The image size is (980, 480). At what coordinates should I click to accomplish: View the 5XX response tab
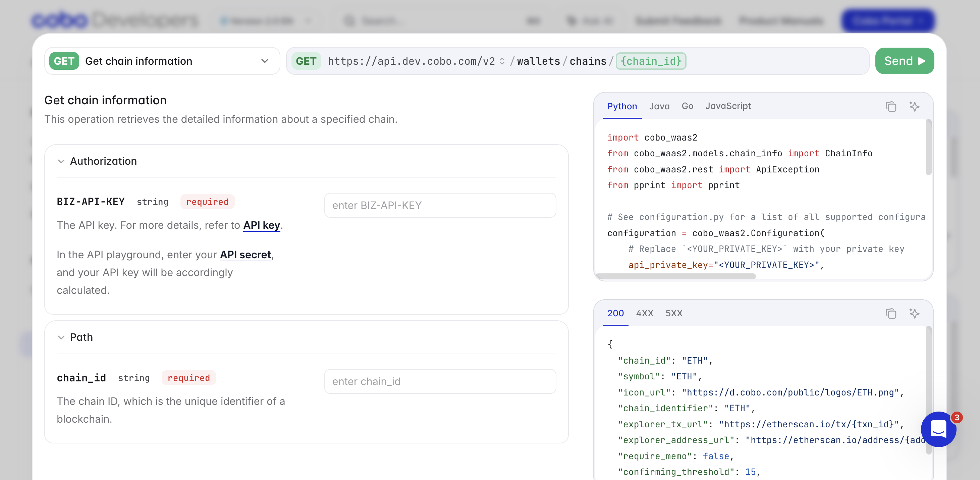pos(674,313)
